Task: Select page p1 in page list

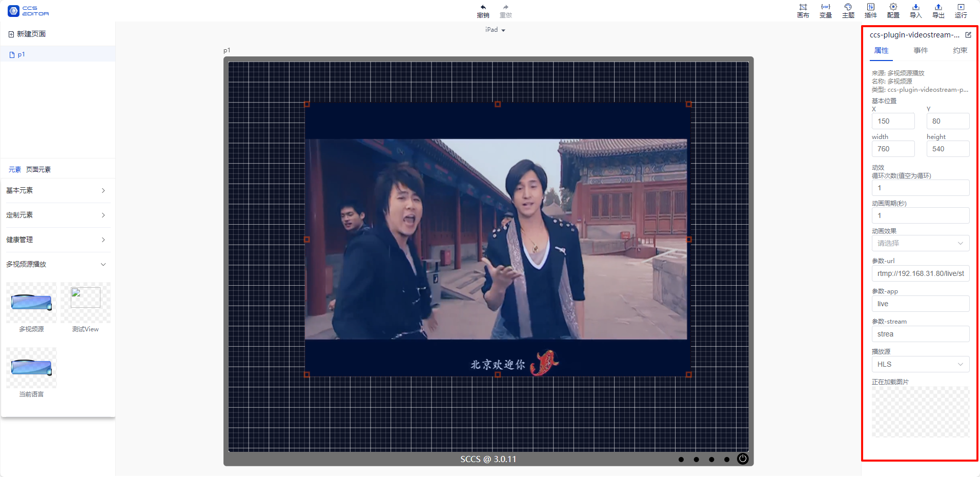Action: pos(57,54)
